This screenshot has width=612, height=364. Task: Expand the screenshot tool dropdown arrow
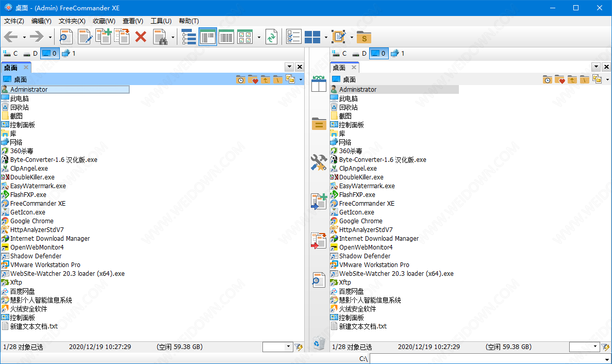tap(352, 38)
